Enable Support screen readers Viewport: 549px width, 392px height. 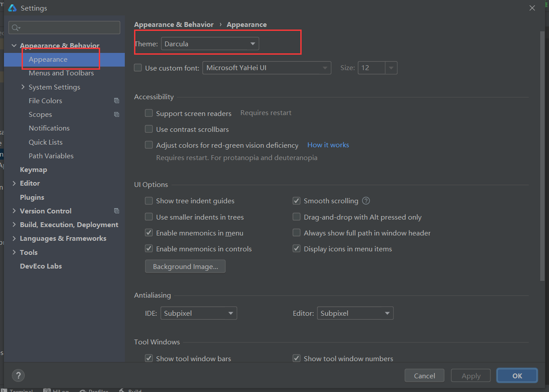[x=149, y=113]
